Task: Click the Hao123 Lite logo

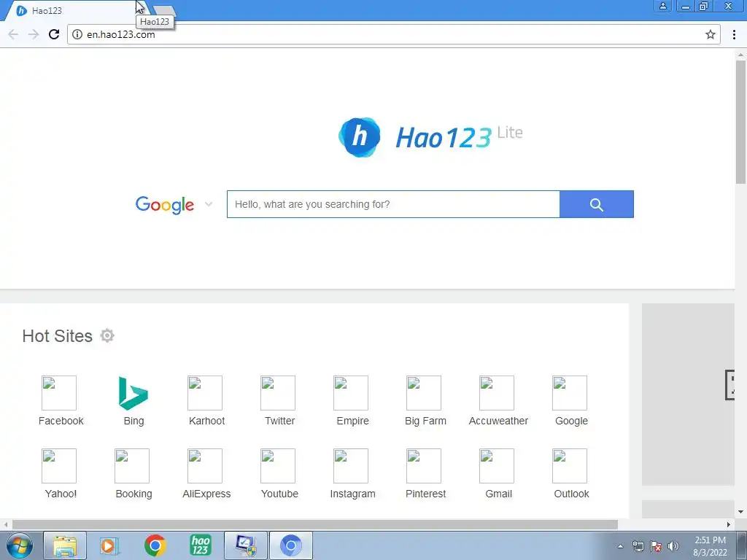Action: click(430, 137)
